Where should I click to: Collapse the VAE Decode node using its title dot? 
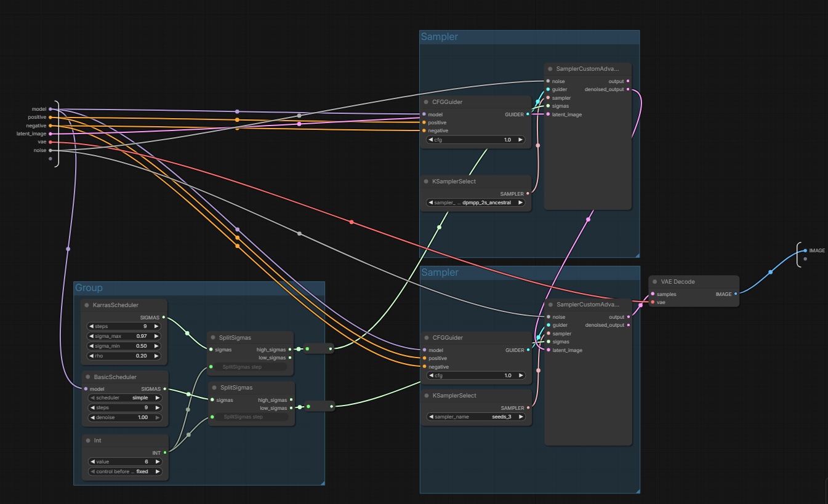click(654, 282)
